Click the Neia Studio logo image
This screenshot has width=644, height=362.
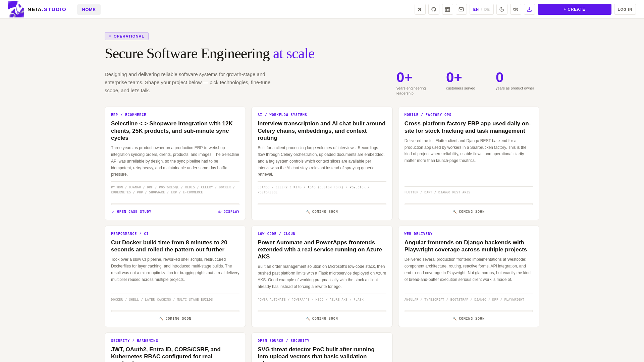[x=16, y=9]
